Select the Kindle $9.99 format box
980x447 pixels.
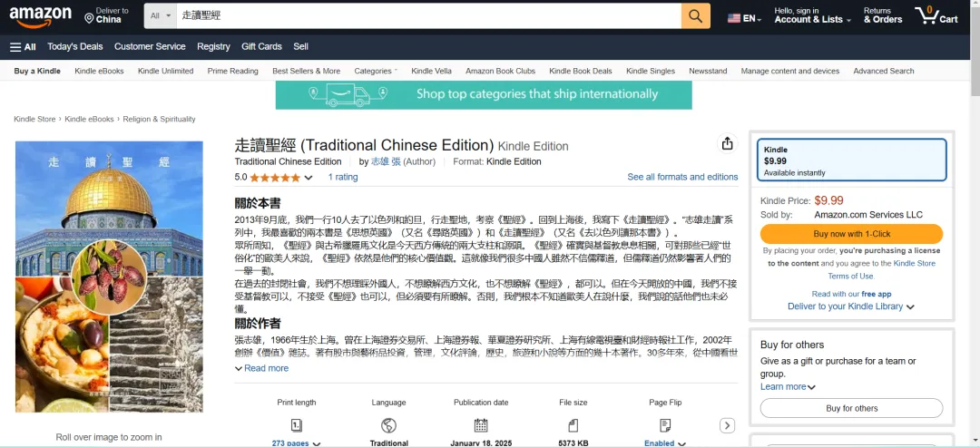click(851, 160)
